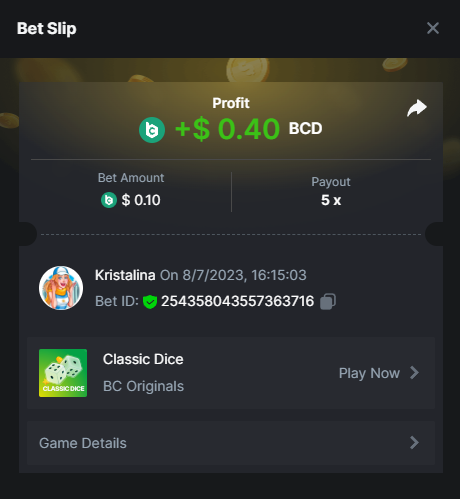The width and height of the screenshot is (460, 499).
Task: Click the profit amount +$ 0.40
Action: [x=227, y=129]
